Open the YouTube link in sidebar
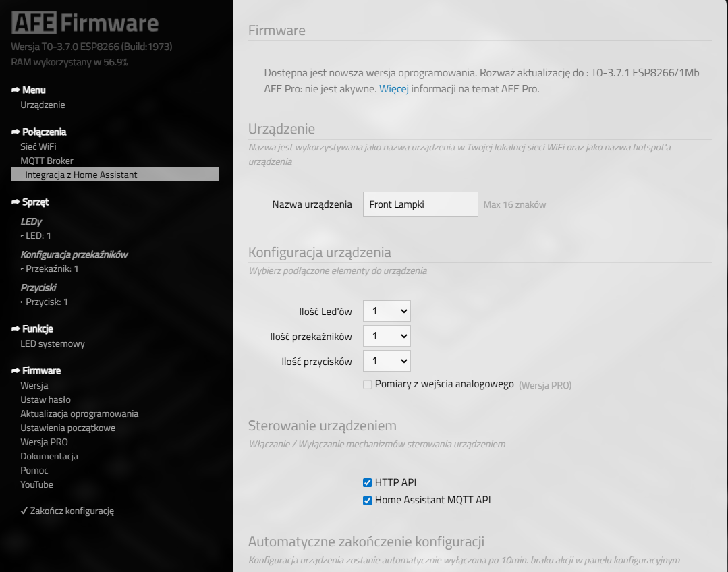 36,484
